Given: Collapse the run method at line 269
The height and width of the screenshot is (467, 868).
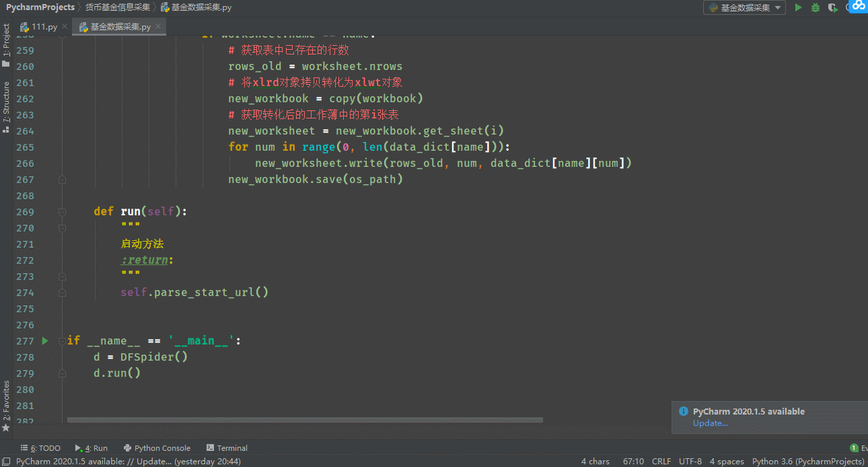Looking at the screenshot, I should tap(62, 211).
